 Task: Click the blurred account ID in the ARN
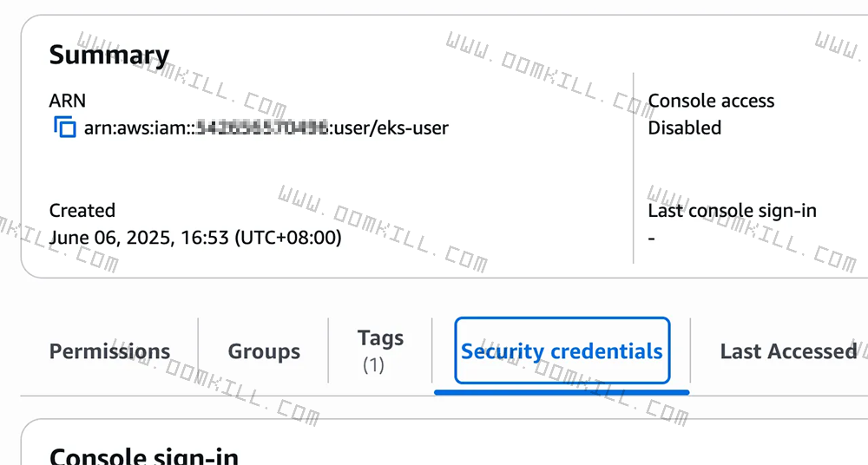pos(260,128)
